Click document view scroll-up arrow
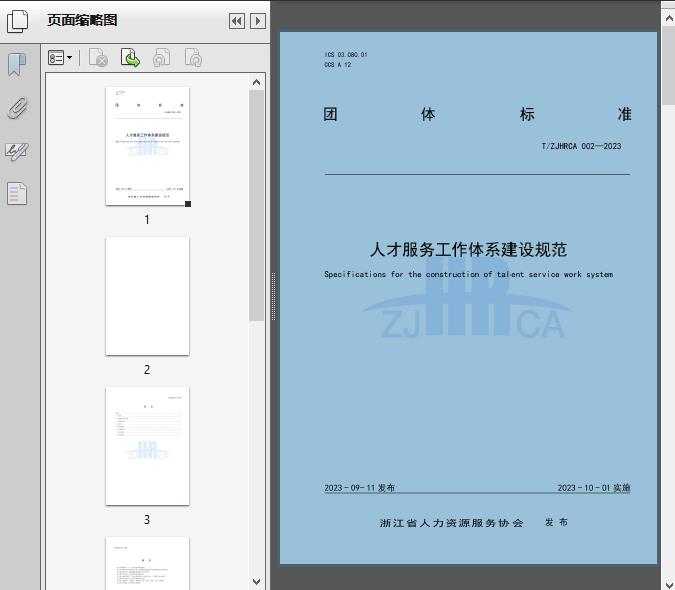The height and width of the screenshot is (590, 675). 669,19
